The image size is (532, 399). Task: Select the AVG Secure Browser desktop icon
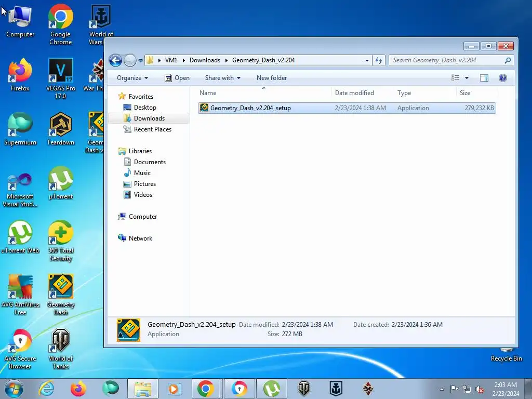tap(20, 349)
